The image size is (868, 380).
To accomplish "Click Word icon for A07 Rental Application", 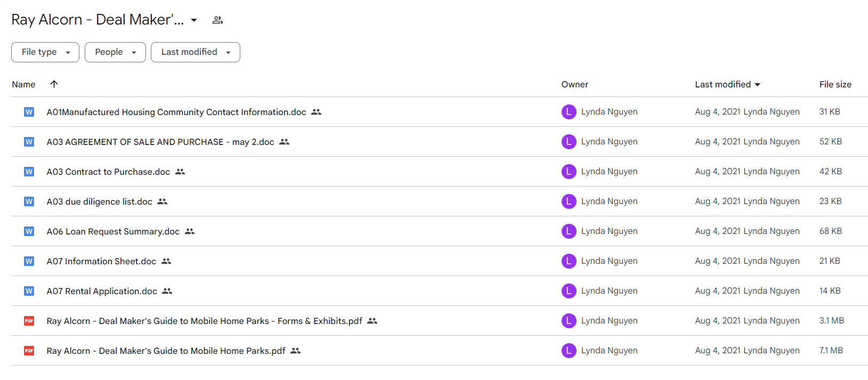I will [x=29, y=291].
